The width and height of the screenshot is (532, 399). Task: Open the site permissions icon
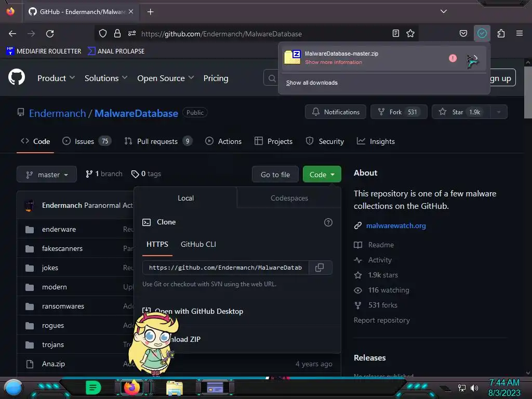pyautogui.click(x=132, y=34)
